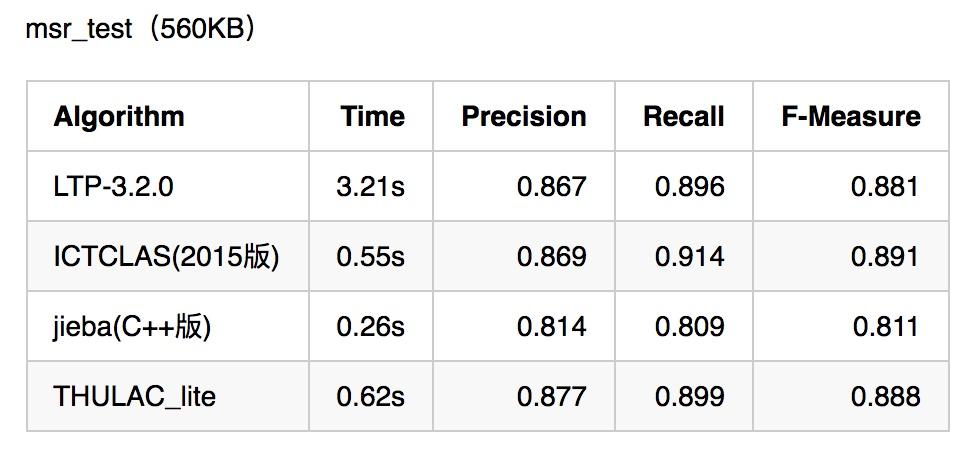The width and height of the screenshot is (972, 455).
Task: Select the 0.62s time value
Action: pos(371,397)
